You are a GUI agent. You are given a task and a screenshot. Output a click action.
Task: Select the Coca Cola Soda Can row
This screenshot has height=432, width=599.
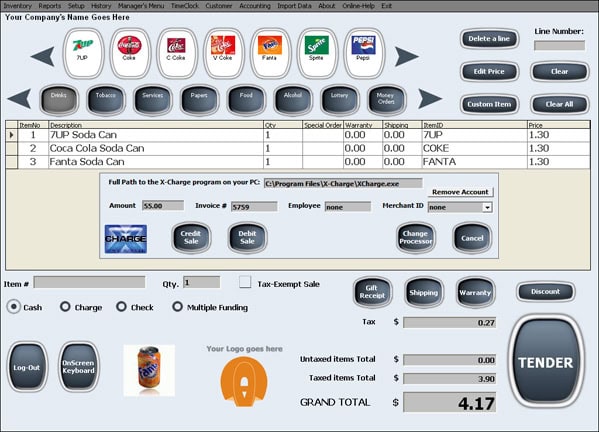coord(298,148)
